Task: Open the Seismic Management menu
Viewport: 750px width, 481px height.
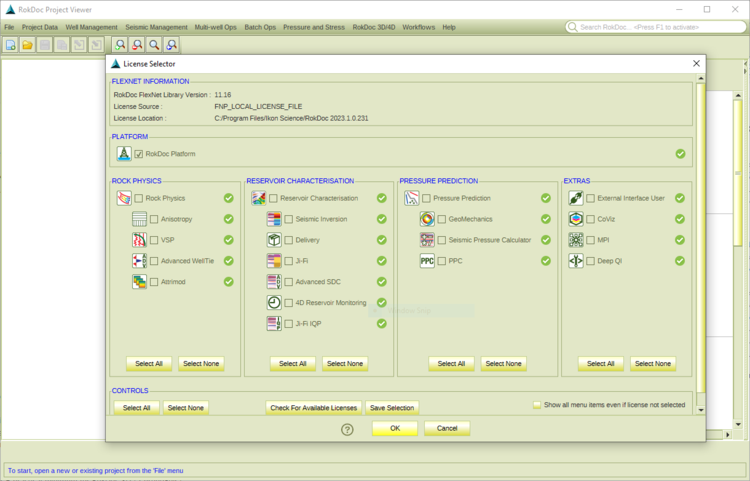Action: (x=156, y=27)
